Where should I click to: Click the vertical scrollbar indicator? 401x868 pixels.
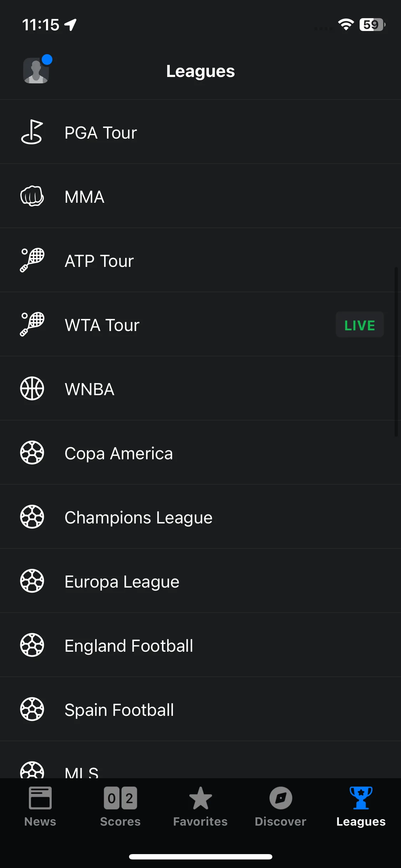(x=396, y=352)
